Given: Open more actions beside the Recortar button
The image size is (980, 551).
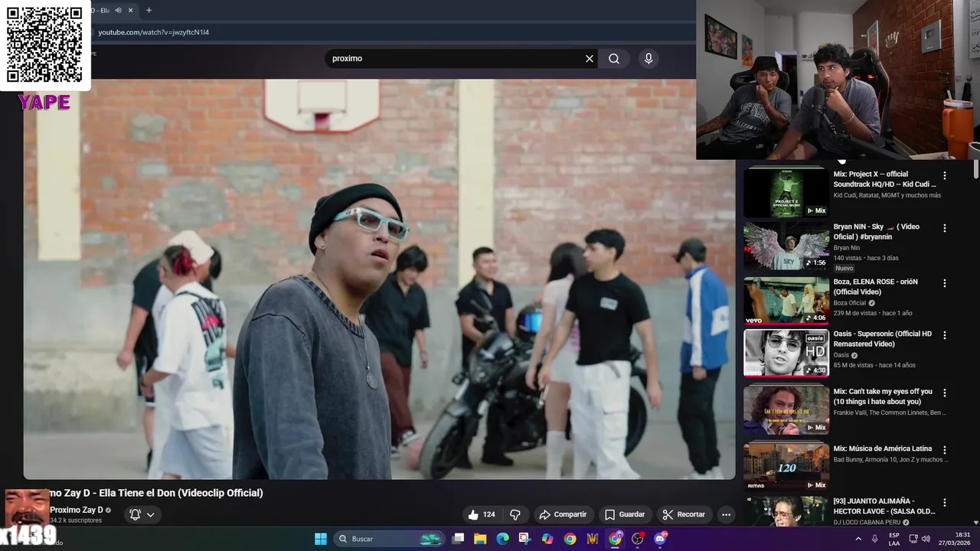Looking at the screenshot, I should (x=726, y=514).
